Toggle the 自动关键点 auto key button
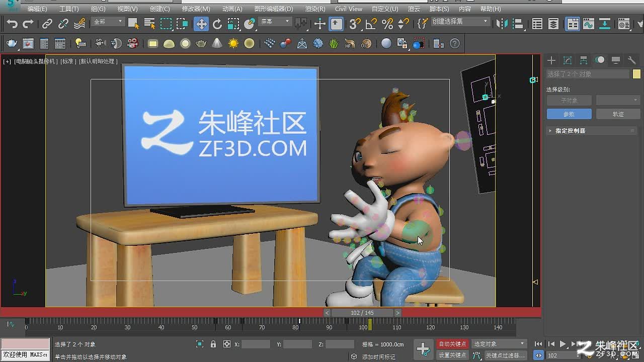644x362 pixels. [452, 344]
